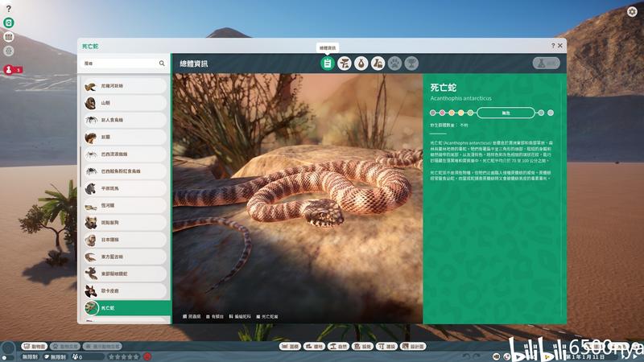
Task: Open the food bag tab icon
Action: click(361, 64)
